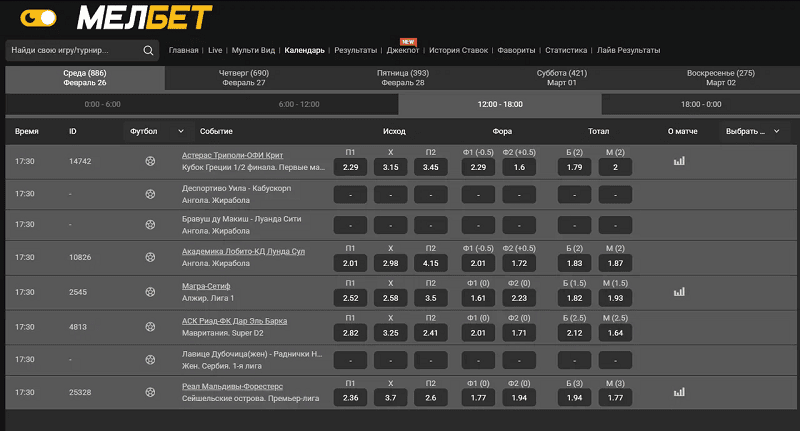This screenshot has width=800, height=431.
Task: Select draw odds 3.25 for АСК Риад
Action: (390, 333)
